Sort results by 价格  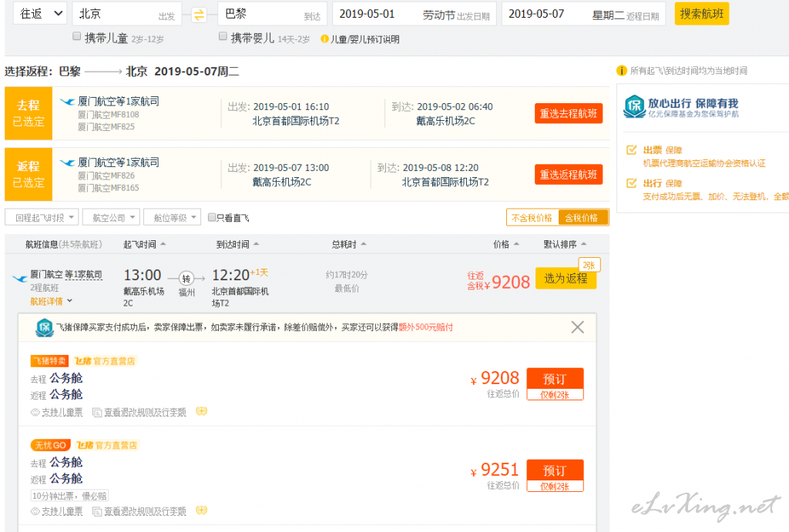pos(506,244)
